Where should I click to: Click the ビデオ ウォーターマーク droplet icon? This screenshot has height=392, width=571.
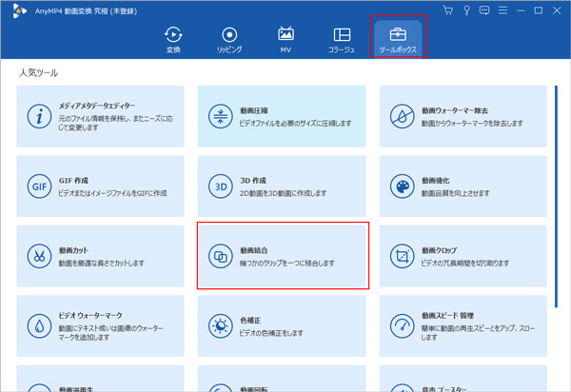tap(39, 326)
